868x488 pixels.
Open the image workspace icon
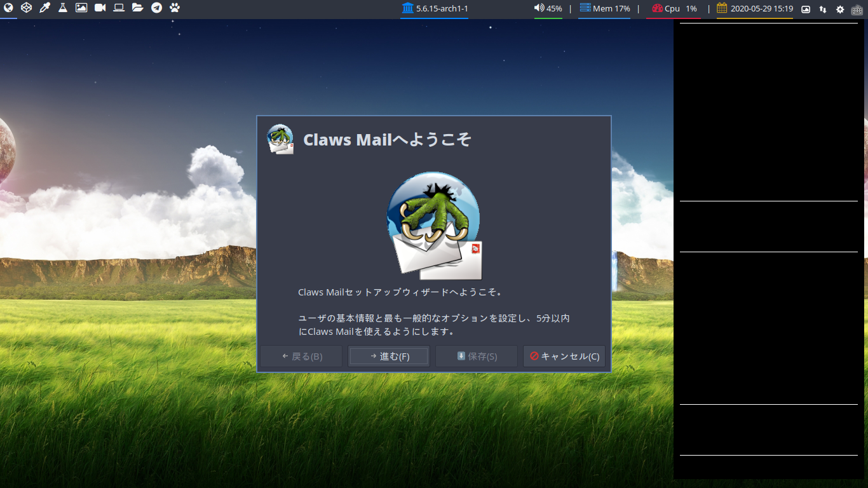(x=81, y=8)
